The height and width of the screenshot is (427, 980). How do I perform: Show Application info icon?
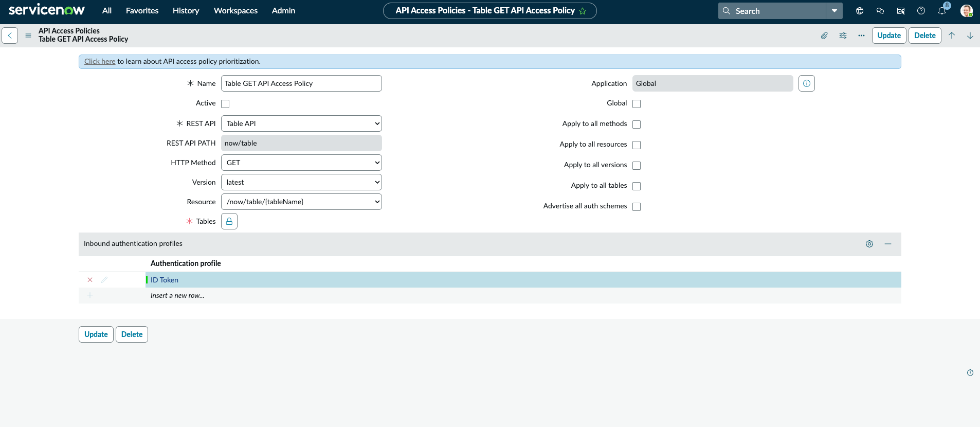(x=807, y=83)
